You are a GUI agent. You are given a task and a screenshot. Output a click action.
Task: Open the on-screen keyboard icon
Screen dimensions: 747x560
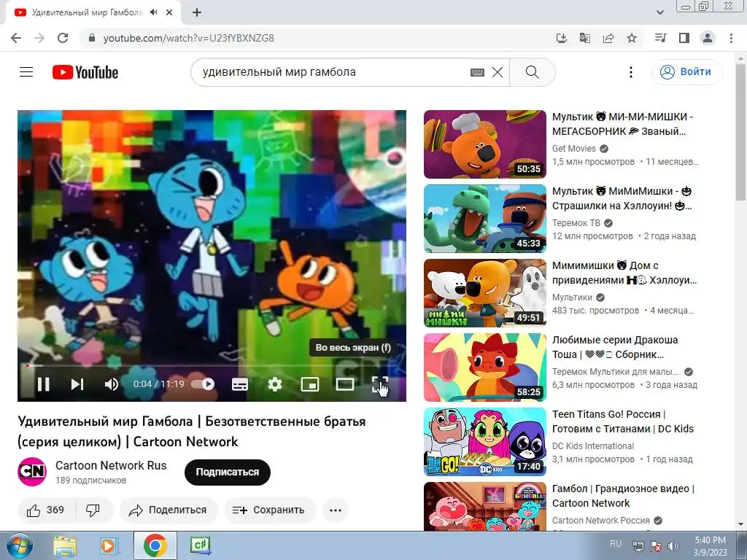[477, 72]
